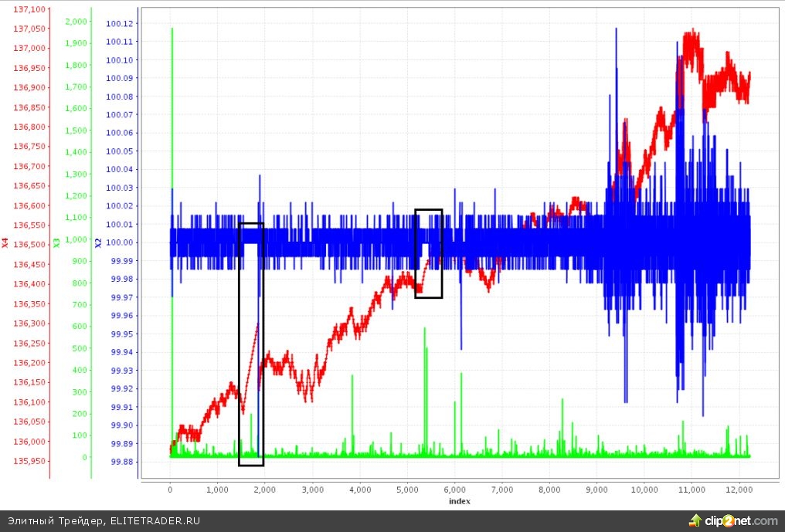785x532 pixels.
Task: Click the 99.88 tick on blue axis
Action: point(120,463)
